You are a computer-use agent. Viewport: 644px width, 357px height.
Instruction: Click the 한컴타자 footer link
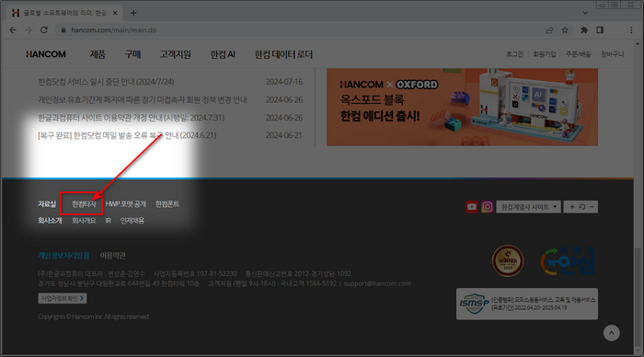pyautogui.click(x=84, y=204)
